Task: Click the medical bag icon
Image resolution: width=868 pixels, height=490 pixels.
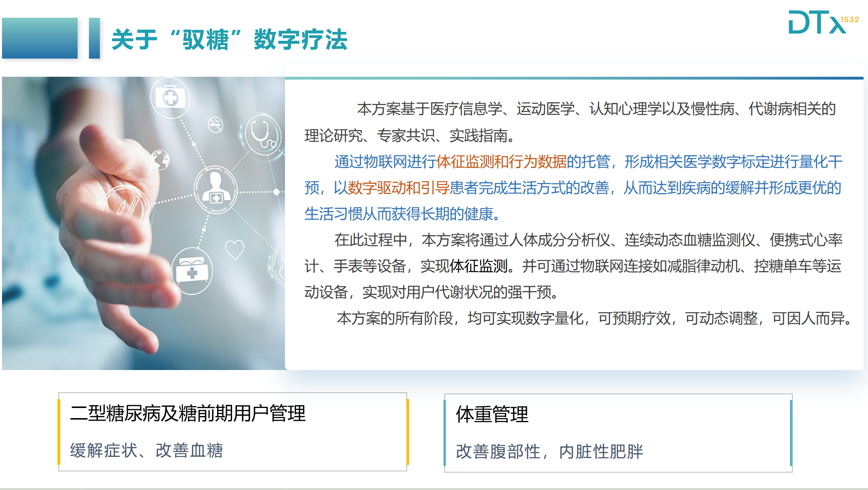Action: click(x=192, y=271)
